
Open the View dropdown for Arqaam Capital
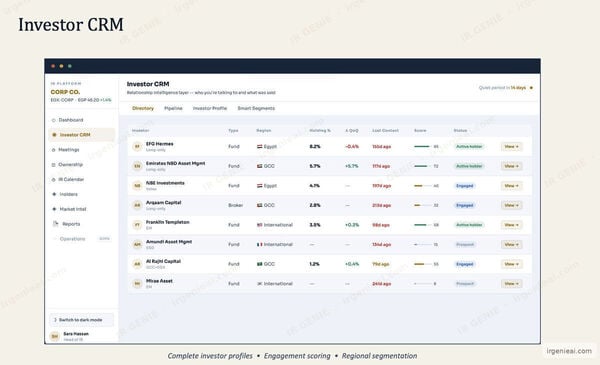(511, 205)
